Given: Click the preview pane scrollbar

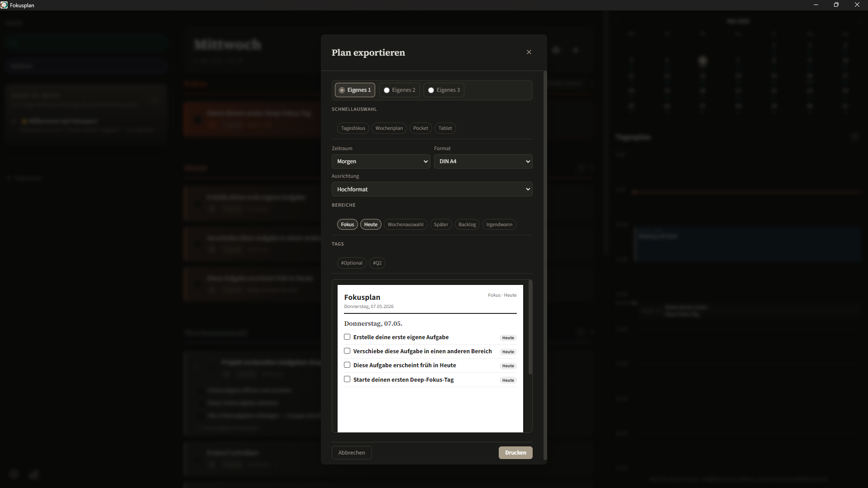Looking at the screenshot, I should (530, 327).
